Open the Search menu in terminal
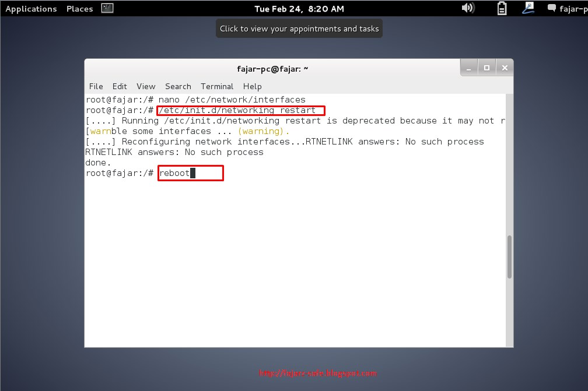 [x=178, y=86]
